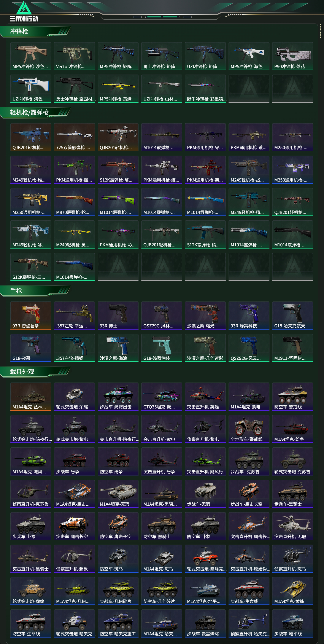Jump to the 冲锋枪 section header
324x644 pixels.
[x=35, y=31]
